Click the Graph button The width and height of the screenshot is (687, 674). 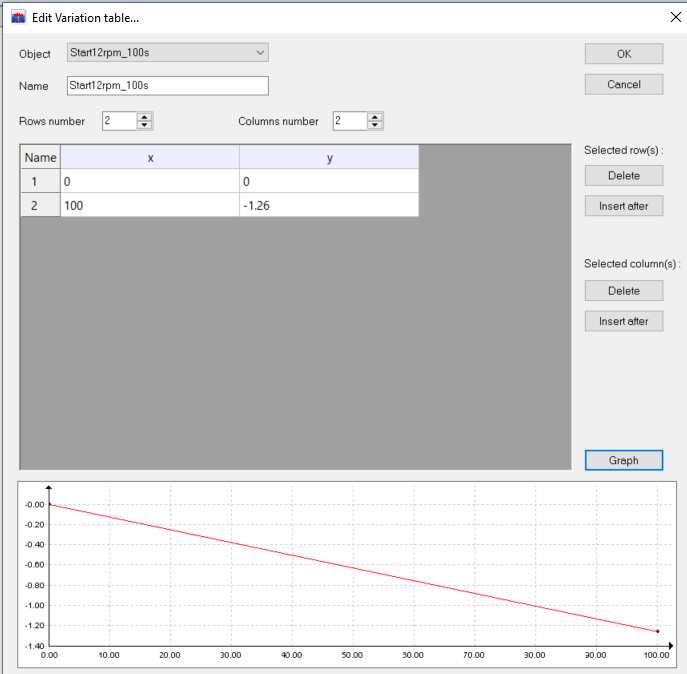click(x=623, y=460)
